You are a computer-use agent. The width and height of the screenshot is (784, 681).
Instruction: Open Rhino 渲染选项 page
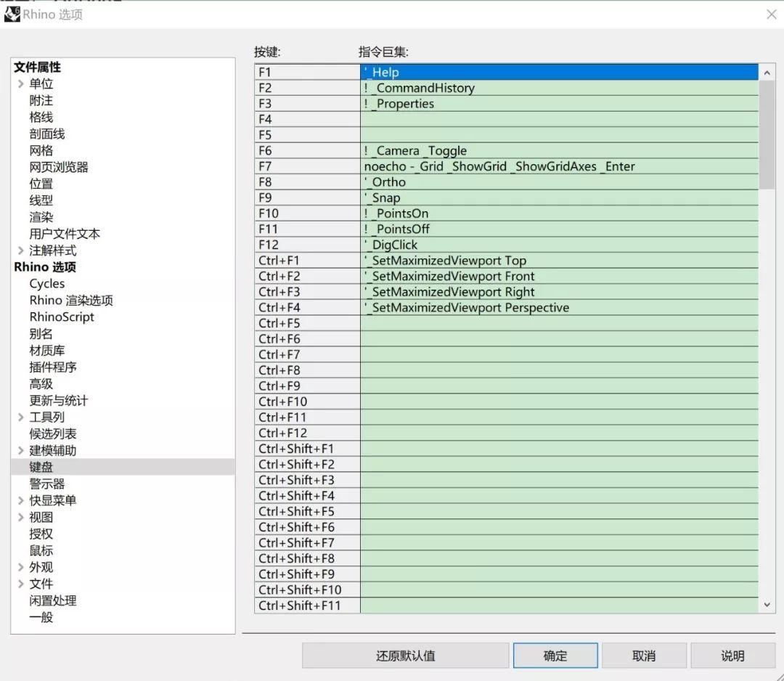(x=71, y=300)
